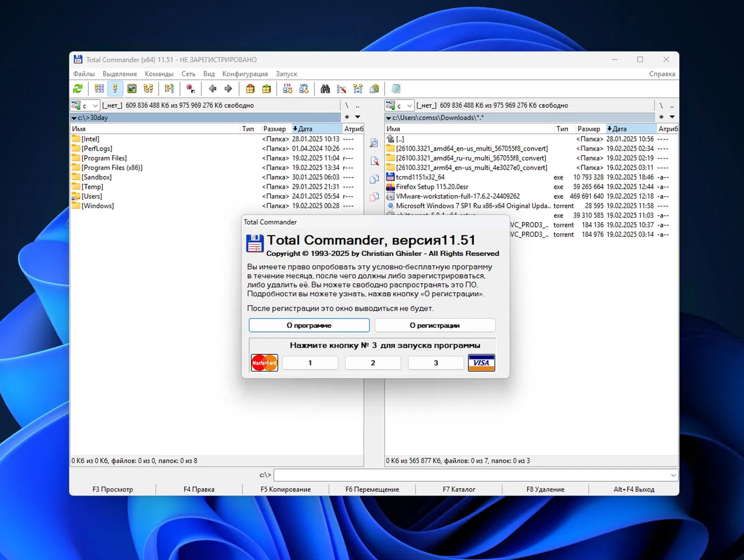Open right panel favorites asterisk button
744x560 pixels.
pyautogui.click(x=661, y=117)
